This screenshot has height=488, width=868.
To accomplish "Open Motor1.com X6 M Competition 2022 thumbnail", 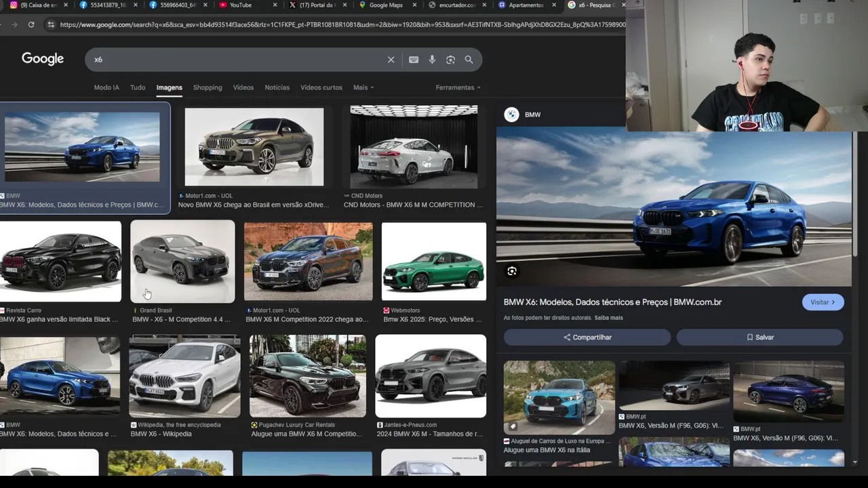I will [x=308, y=262].
